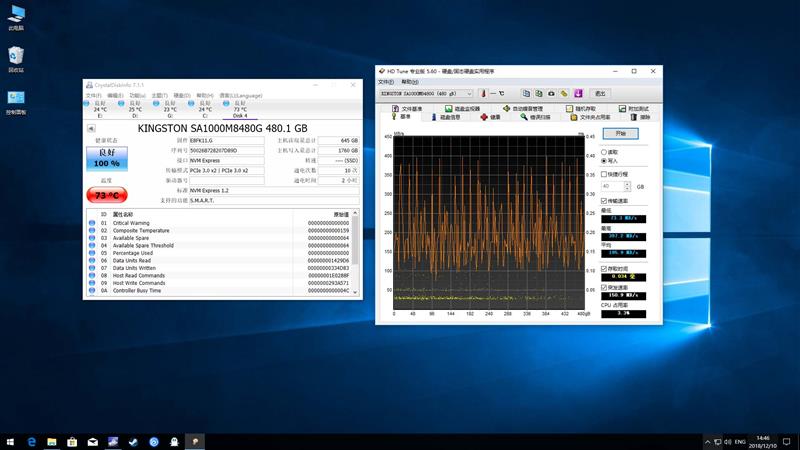The width and height of the screenshot is (800, 450).
Task: Click clock showing 14:46 in taskbar
Action: pyautogui.click(x=763, y=442)
